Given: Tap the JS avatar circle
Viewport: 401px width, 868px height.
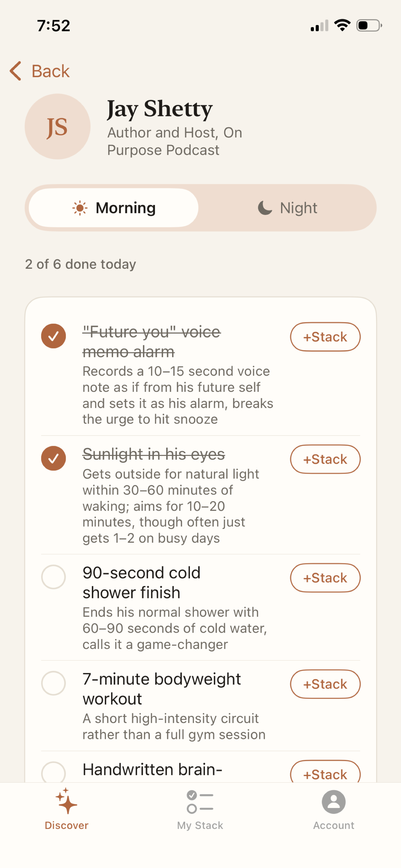Looking at the screenshot, I should click(x=57, y=127).
